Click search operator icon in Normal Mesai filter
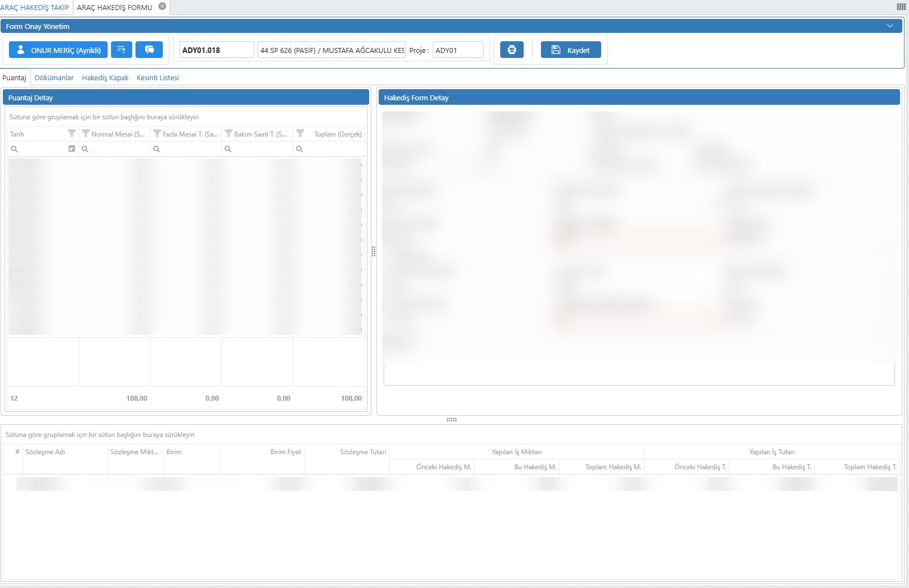 [x=85, y=149]
